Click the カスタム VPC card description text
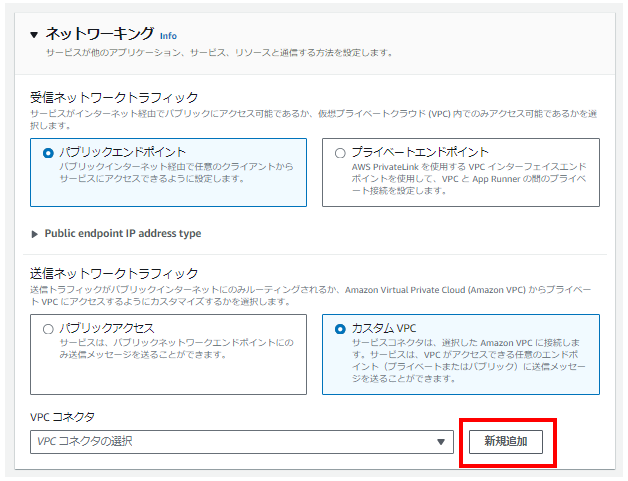This screenshot has width=628, height=481. [x=468, y=360]
